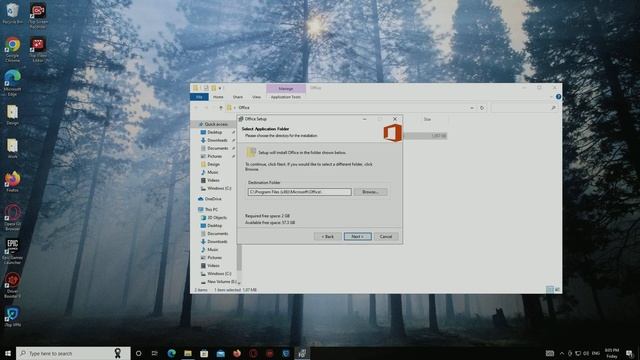This screenshot has height=360, width=640.
Task: Click Next > in Office Setup
Action: (358, 236)
